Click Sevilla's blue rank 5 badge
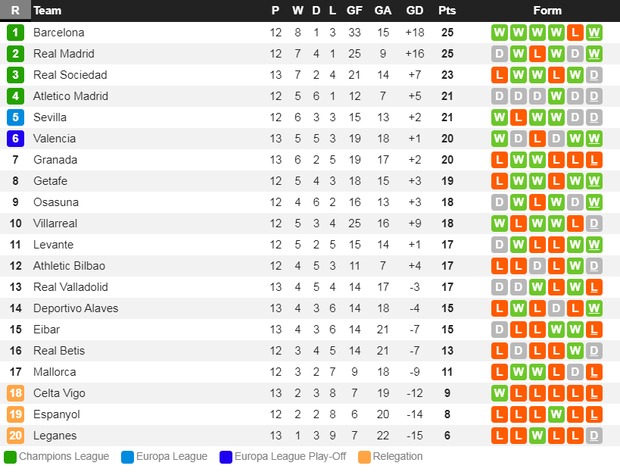 (15, 117)
